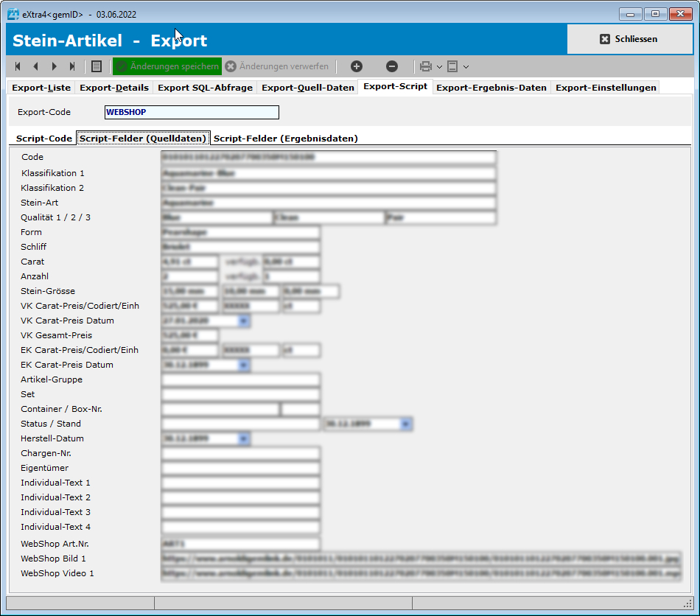This screenshot has width=700, height=616.
Task: Open the print function icon
Action: tap(426, 66)
